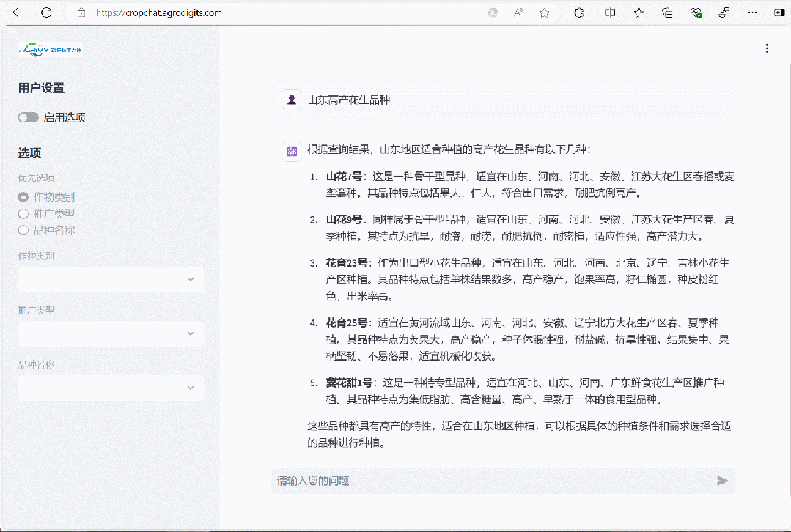Screen dimensions: 791x532
Task: Add this page to browser favorites
Action: click(x=544, y=12)
